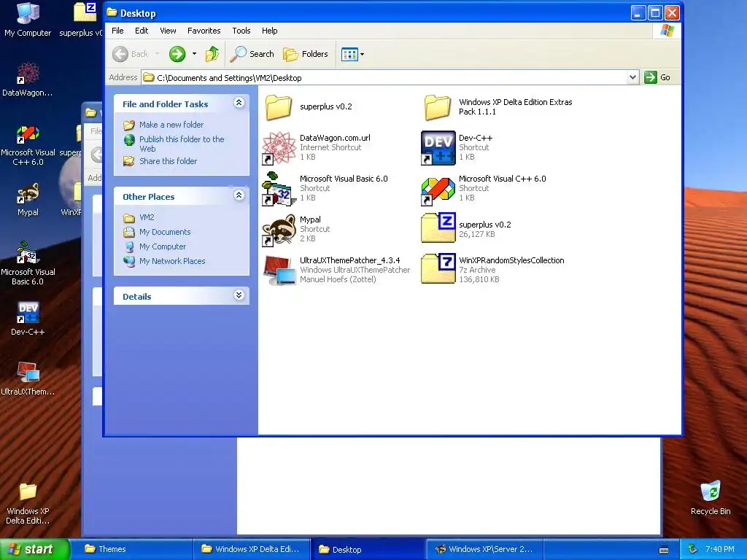The width and height of the screenshot is (747, 560).
Task: Go up one folder level
Action: pyautogui.click(x=212, y=54)
